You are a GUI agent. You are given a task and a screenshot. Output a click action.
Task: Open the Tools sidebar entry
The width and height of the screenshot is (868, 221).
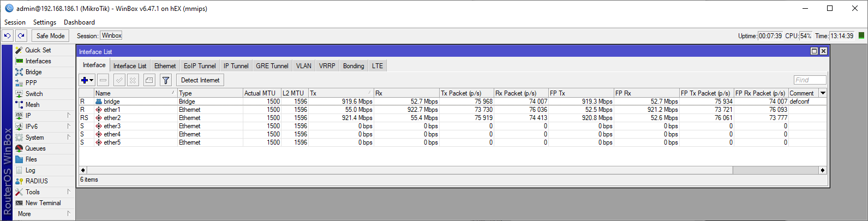(44, 192)
